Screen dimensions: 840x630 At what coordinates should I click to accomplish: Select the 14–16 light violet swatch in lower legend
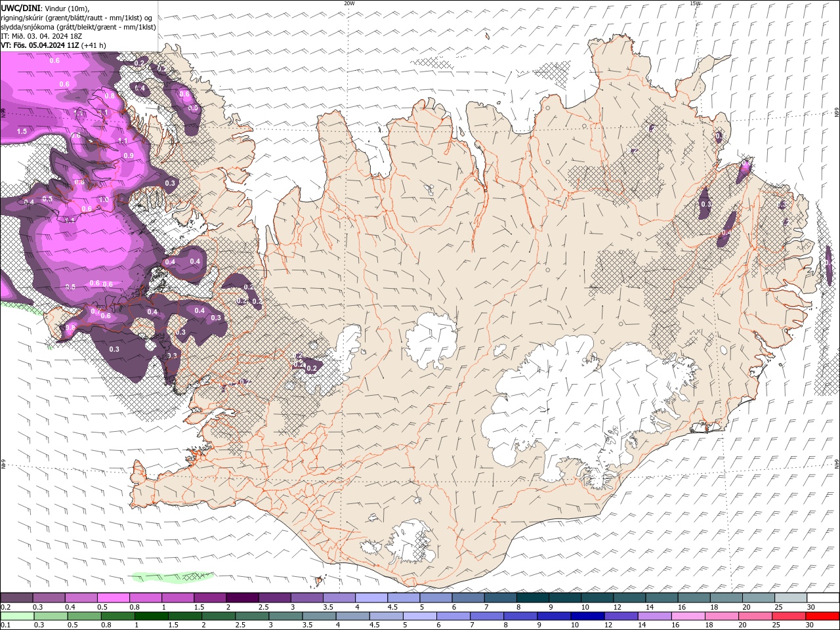click(x=654, y=616)
